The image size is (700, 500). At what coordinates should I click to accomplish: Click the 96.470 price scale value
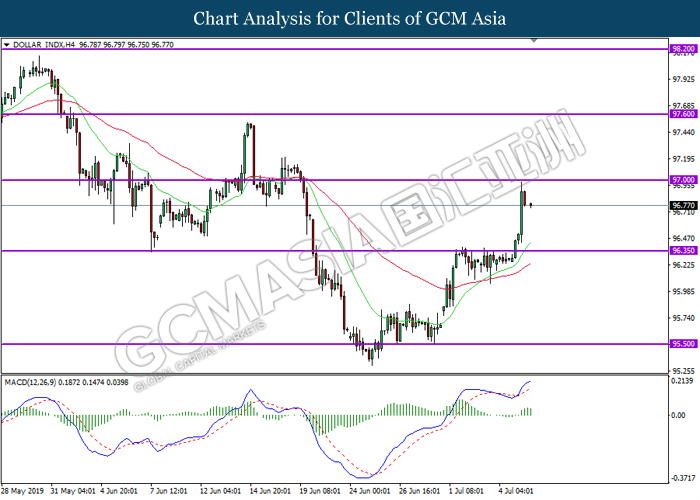(x=684, y=238)
